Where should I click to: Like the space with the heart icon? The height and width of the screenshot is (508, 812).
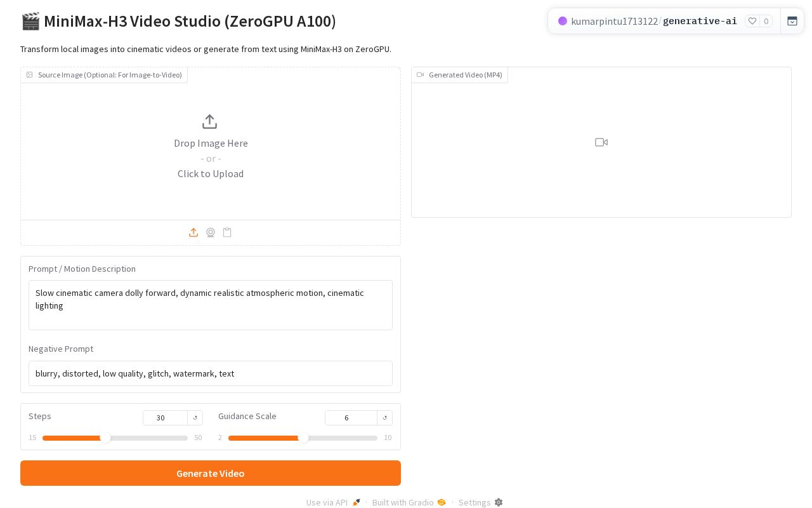752,21
